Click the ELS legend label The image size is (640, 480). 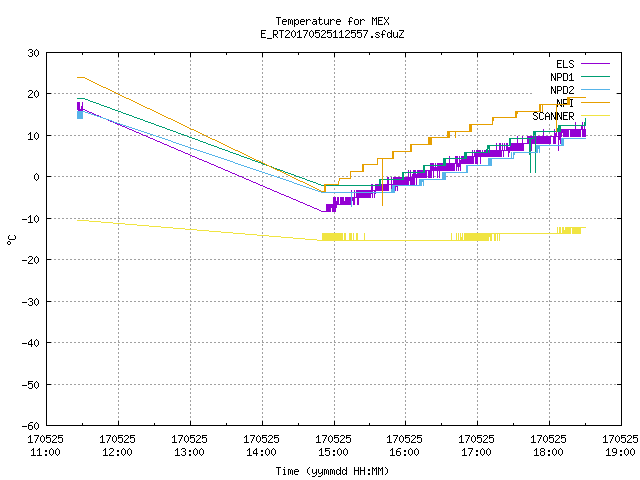click(565, 64)
